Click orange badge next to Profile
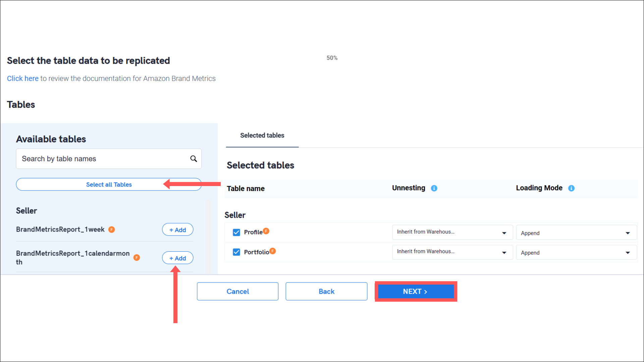 tap(266, 231)
